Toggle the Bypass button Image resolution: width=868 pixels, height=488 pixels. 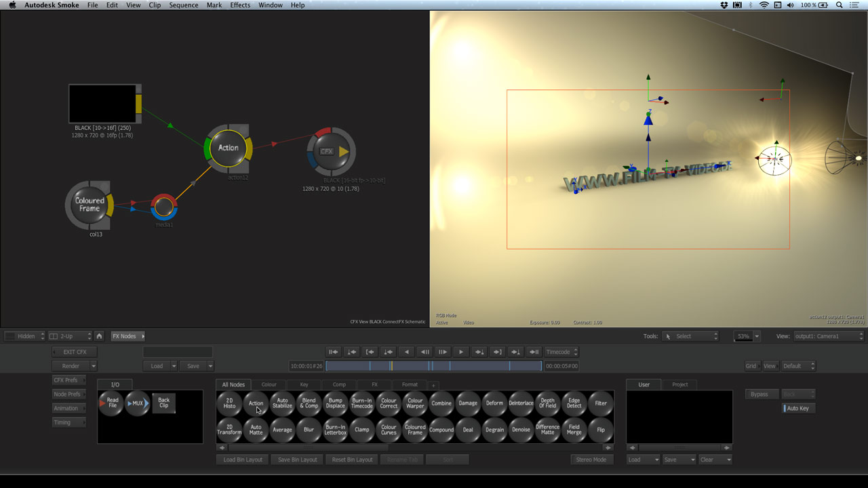coord(762,394)
